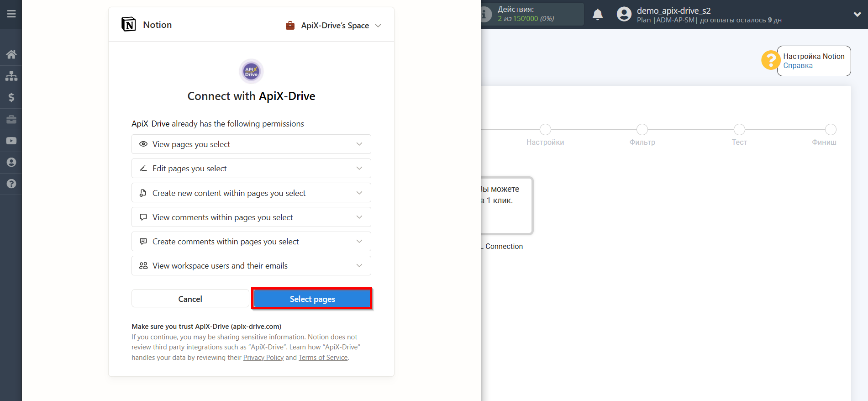868x401 pixels.
Task: Click the yellow question mark help icon
Action: pos(770,60)
